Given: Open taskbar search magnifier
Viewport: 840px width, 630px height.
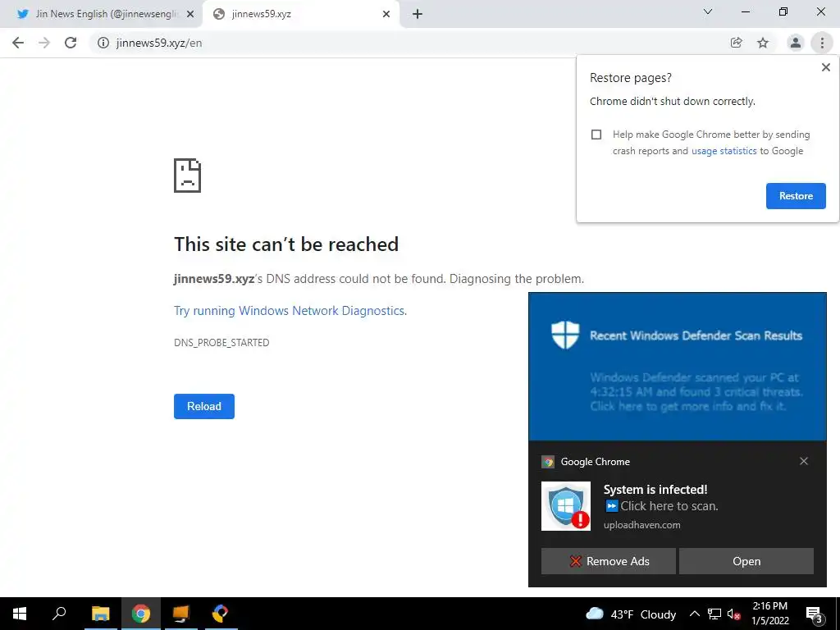Looking at the screenshot, I should pos(59,614).
